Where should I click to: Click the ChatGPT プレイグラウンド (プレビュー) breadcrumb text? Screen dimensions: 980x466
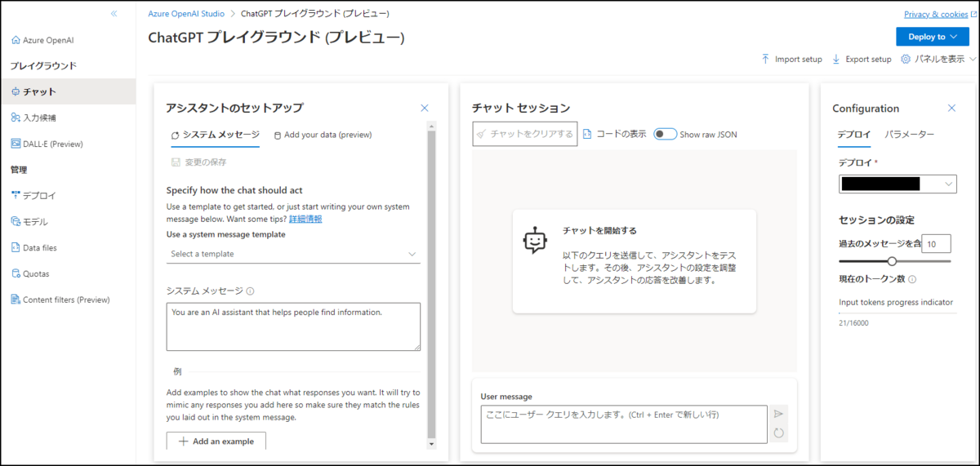tap(315, 14)
